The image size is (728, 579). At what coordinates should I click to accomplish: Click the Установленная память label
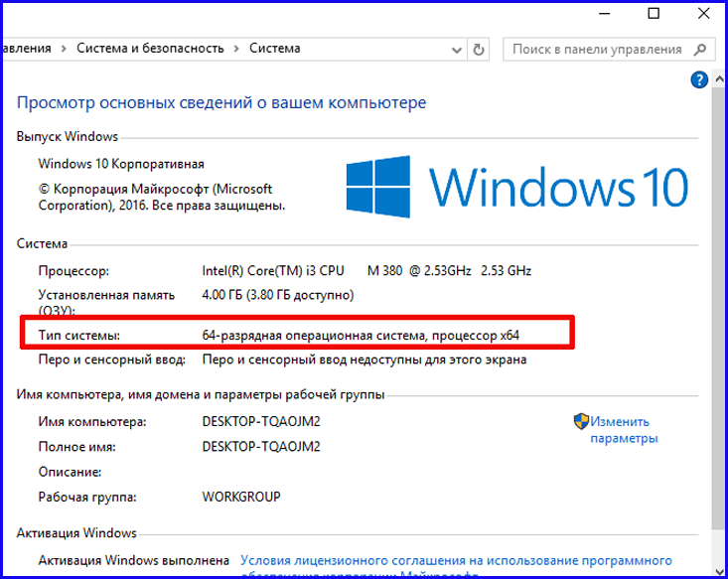106,302
